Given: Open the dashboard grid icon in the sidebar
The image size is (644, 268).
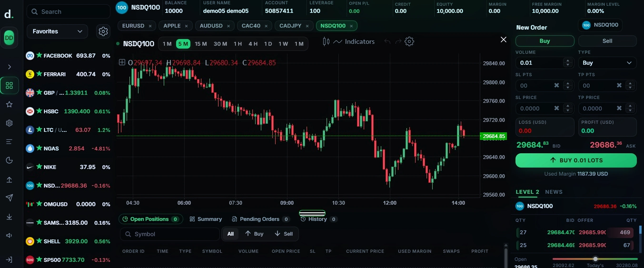Looking at the screenshot, I should [x=9, y=85].
